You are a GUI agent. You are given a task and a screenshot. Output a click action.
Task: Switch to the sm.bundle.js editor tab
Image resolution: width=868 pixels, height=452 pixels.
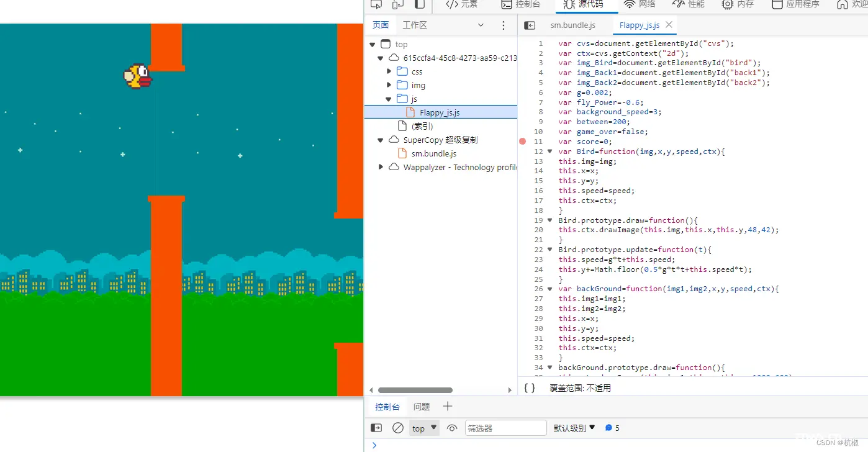(573, 25)
